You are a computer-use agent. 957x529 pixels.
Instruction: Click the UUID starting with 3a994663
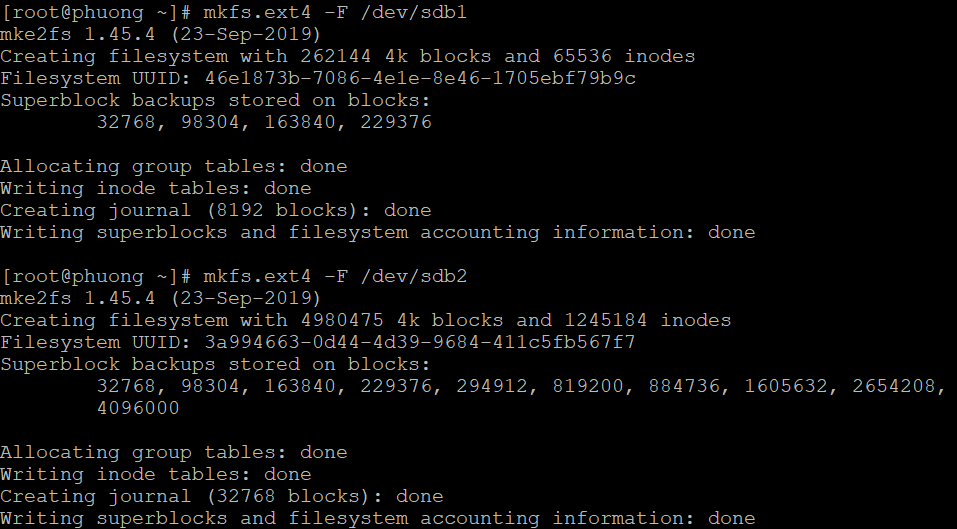(x=420, y=342)
